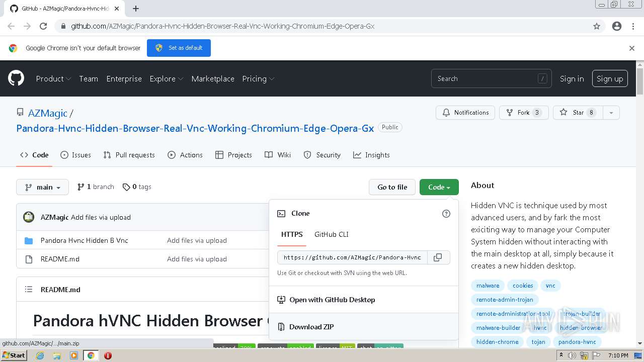Viewport: 644px width, 362px height.
Task: Copy clone URL with clipboard icon
Action: click(x=438, y=257)
